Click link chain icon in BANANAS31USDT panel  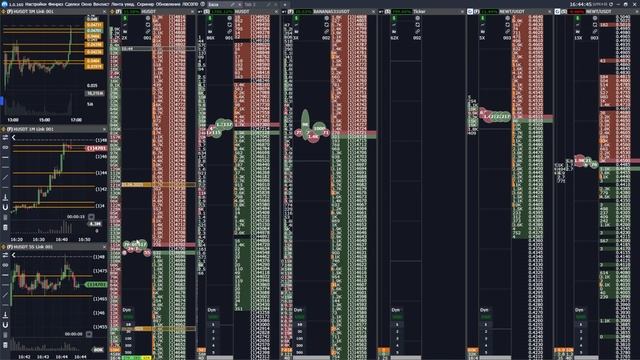[327, 31]
